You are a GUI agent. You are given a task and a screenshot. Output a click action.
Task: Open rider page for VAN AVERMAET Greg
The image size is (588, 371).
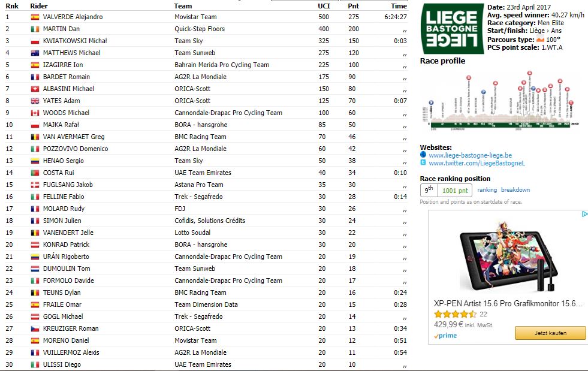74,137
